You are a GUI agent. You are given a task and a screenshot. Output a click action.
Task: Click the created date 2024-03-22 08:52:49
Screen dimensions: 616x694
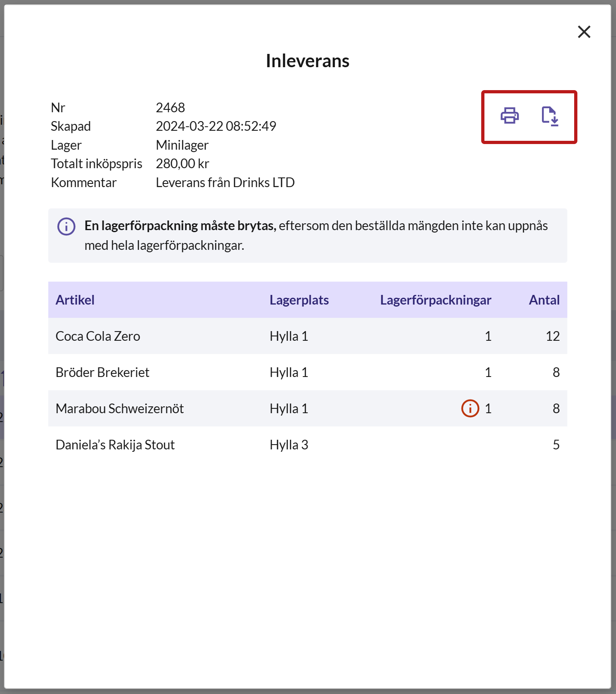coord(216,126)
